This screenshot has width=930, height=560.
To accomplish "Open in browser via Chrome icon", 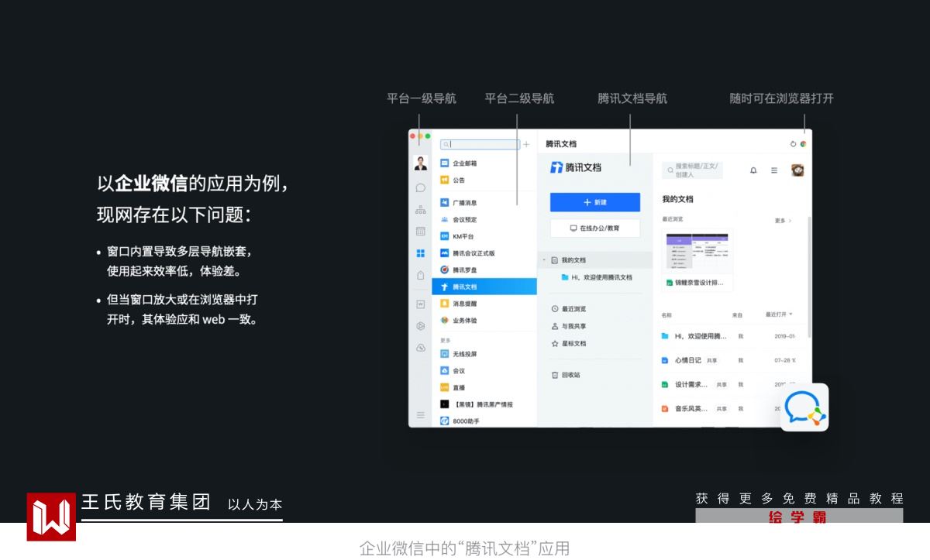I will 804,144.
